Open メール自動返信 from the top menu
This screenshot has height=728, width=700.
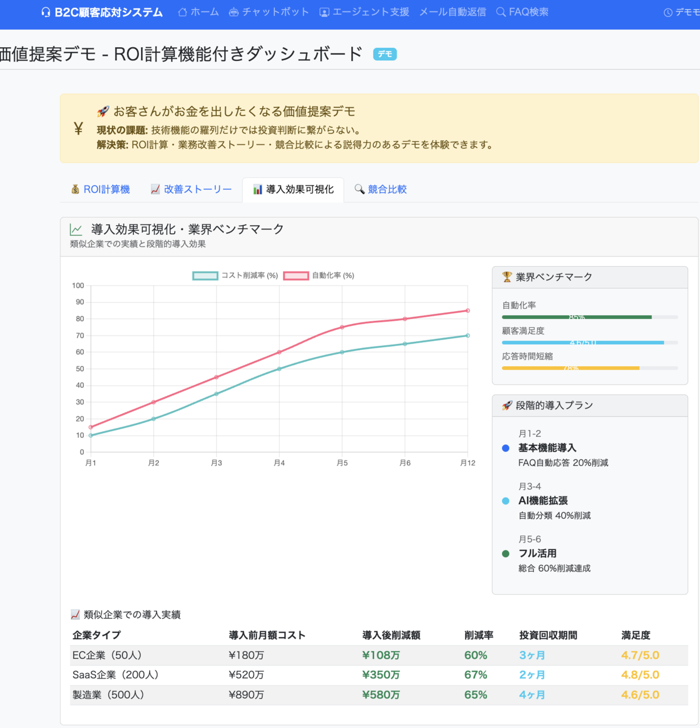(x=452, y=11)
